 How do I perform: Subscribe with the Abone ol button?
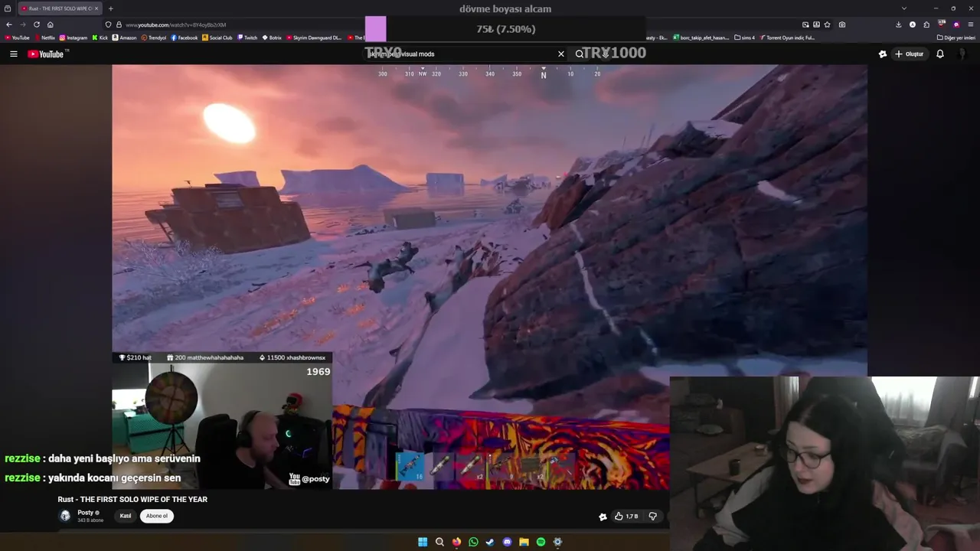(157, 516)
